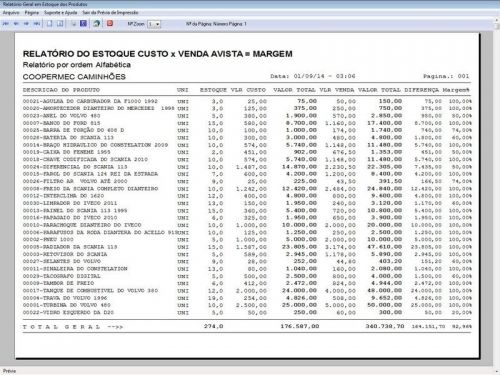The width and height of the screenshot is (500, 375).
Task: Select row 00023-ANEL DO VOLVO 480
Action: tap(247, 116)
